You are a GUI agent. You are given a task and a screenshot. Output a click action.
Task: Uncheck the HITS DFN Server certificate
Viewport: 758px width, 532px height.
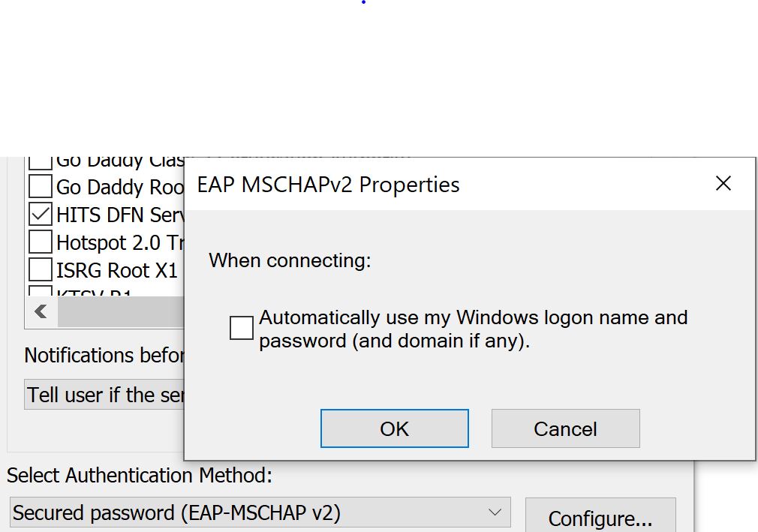click(x=41, y=214)
